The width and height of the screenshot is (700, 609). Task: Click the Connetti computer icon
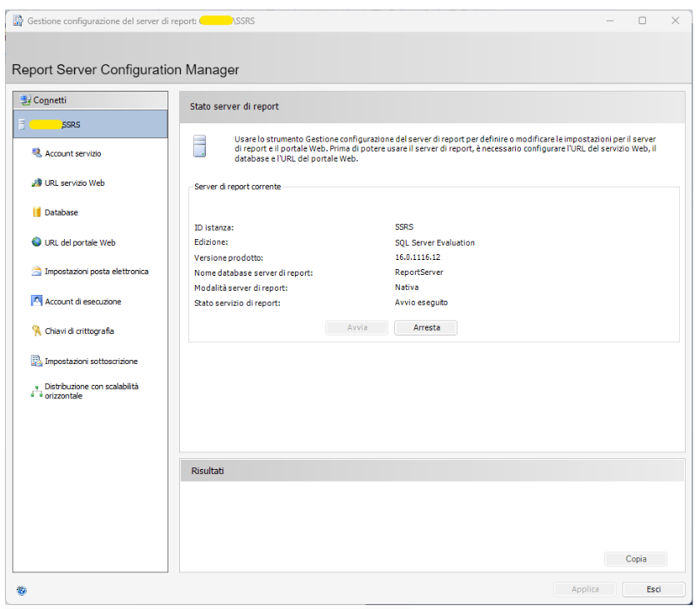(26, 100)
